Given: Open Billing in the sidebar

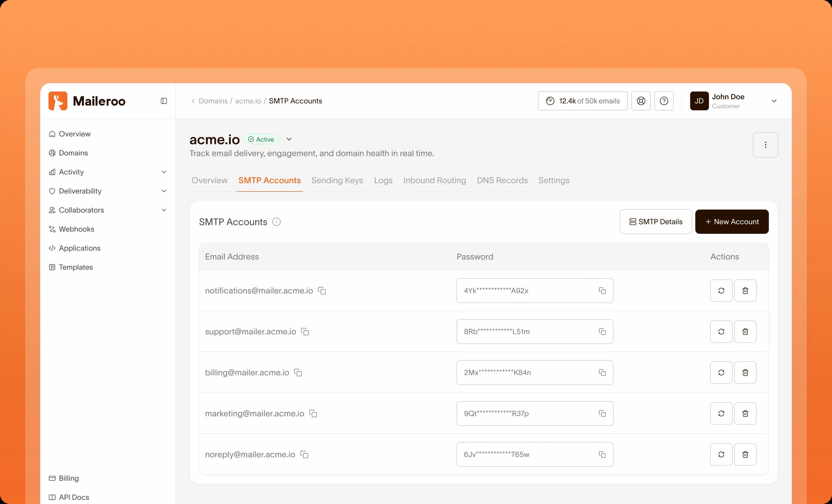Looking at the screenshot, I should 64,478.
